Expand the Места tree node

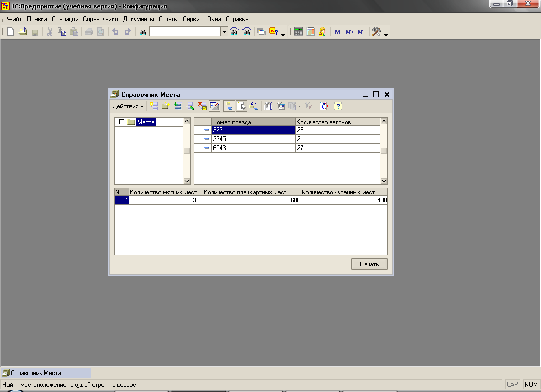click(122, 122)
